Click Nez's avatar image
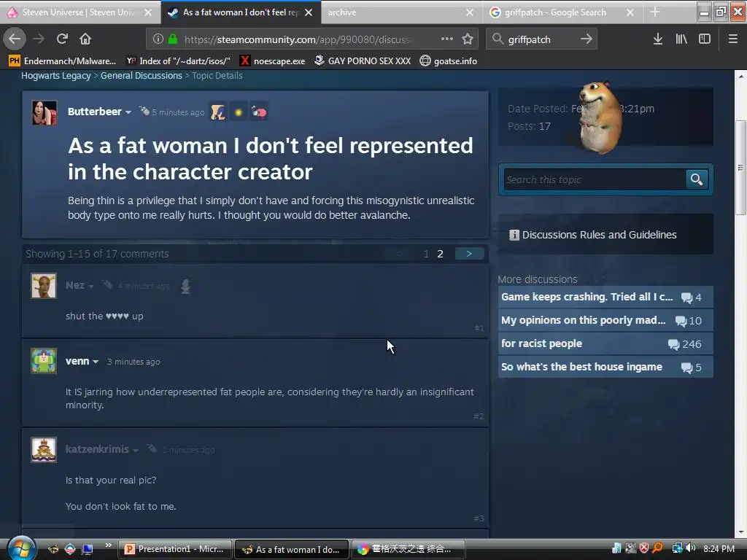Viewport: 747px width, 560px height. 44,286
